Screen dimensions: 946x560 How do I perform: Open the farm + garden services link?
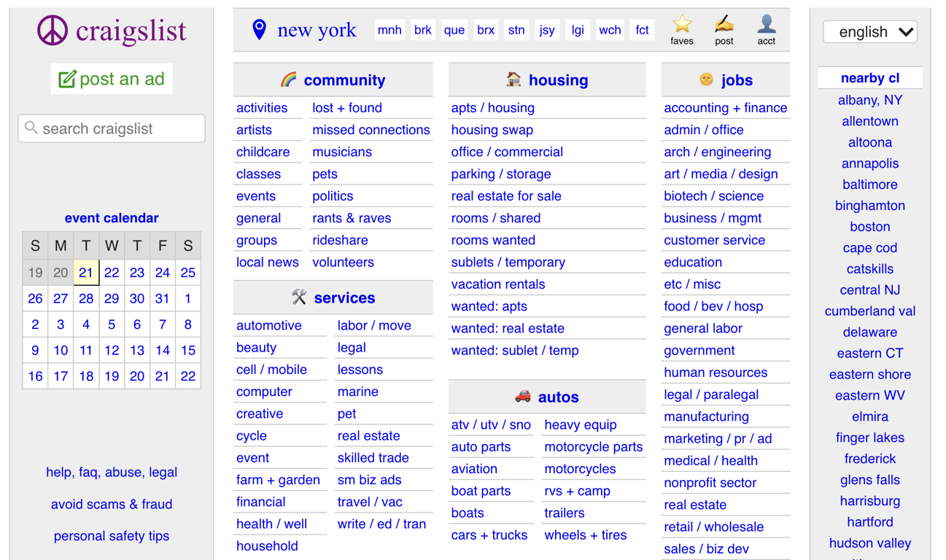pos(278,480)
